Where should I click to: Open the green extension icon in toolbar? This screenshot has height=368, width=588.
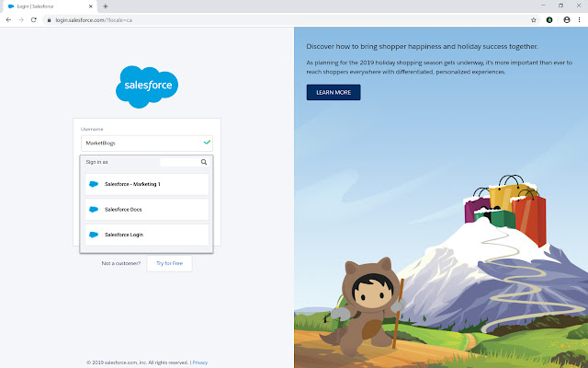pyautogui.click(x=549, y=20)
